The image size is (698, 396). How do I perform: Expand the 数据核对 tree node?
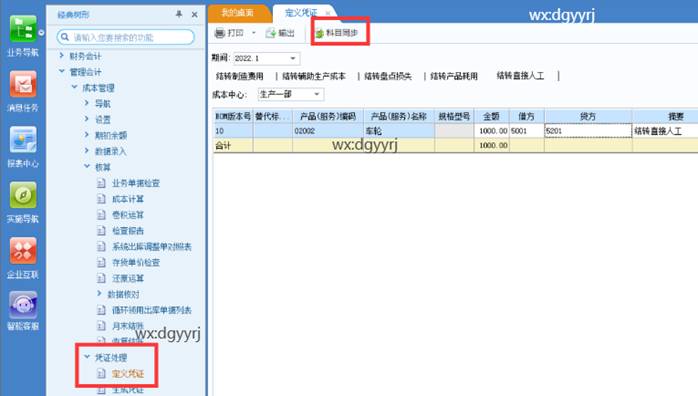pos(99,294)
